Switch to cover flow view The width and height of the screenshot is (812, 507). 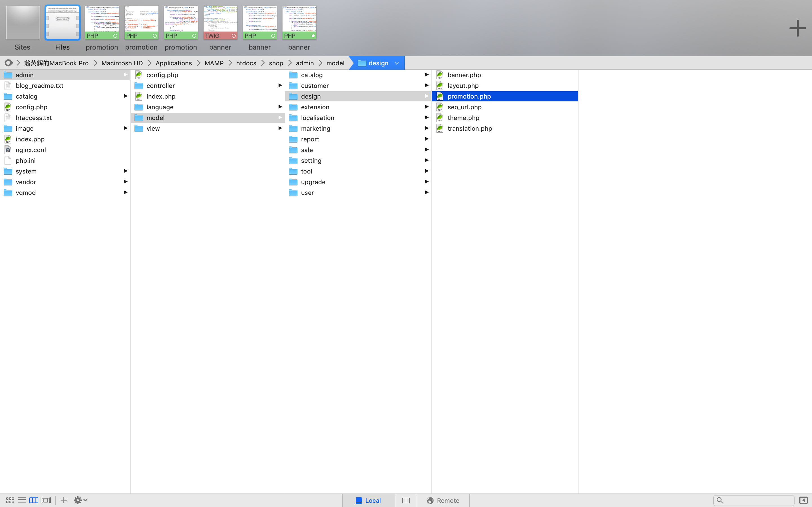46,500
